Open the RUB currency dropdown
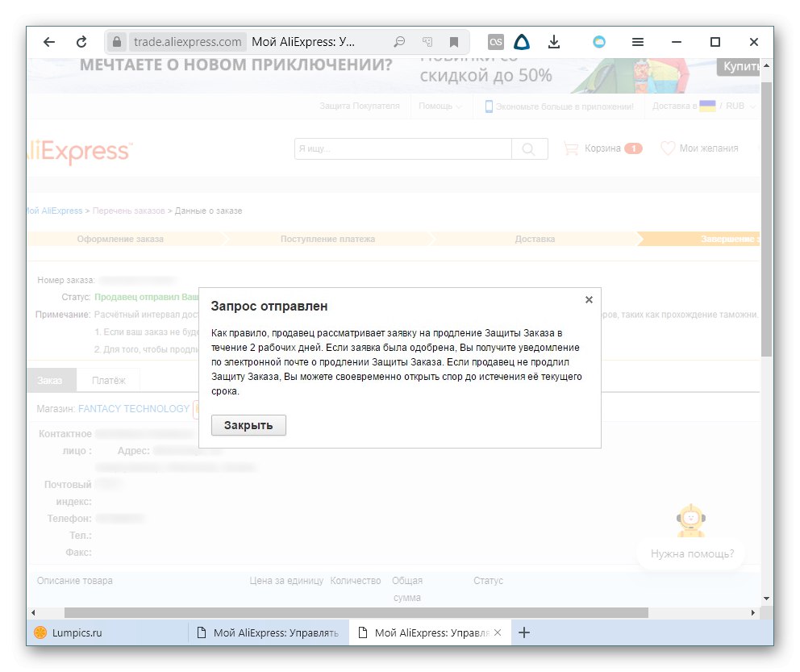 tap(738, 106)
